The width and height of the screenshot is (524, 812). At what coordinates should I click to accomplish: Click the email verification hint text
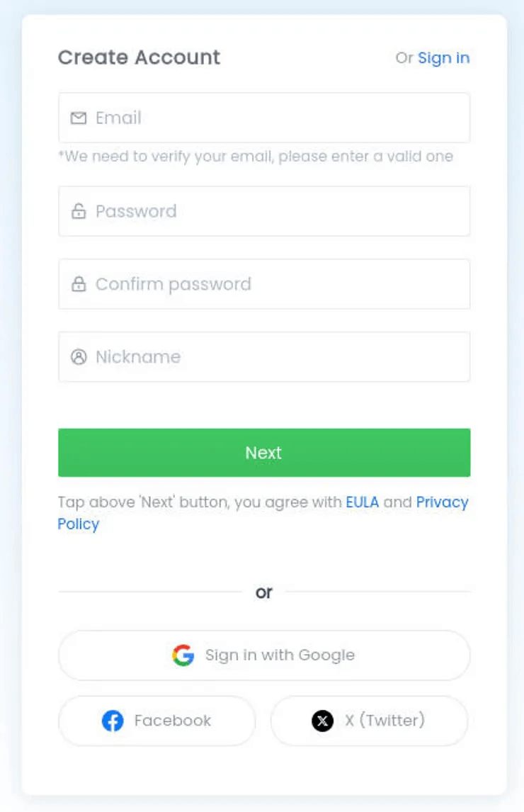pyautogui.click(x=256, y=157)
